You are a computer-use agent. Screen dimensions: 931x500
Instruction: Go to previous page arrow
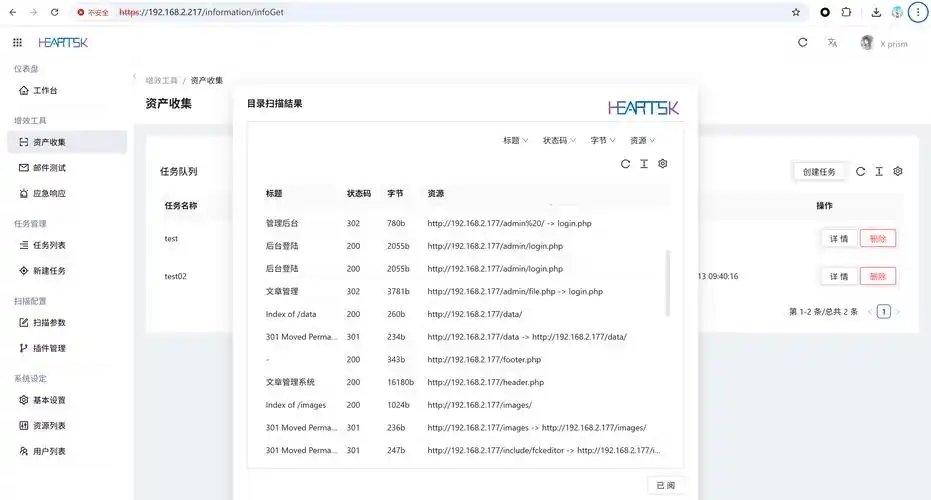point(870,311)
